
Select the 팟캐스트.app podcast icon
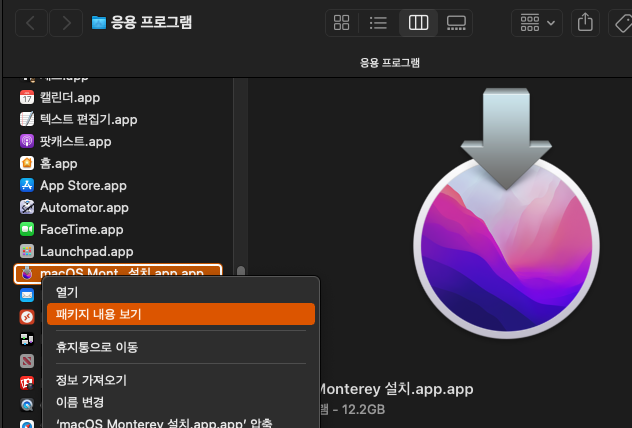point(27,141)
